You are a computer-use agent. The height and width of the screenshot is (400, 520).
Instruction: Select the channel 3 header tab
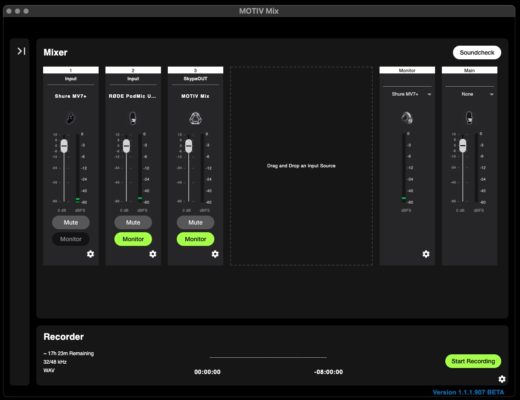195,70
